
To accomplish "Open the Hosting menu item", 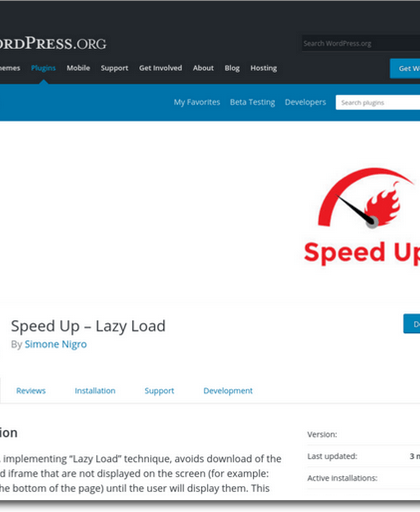I will (x=264, y=68).
